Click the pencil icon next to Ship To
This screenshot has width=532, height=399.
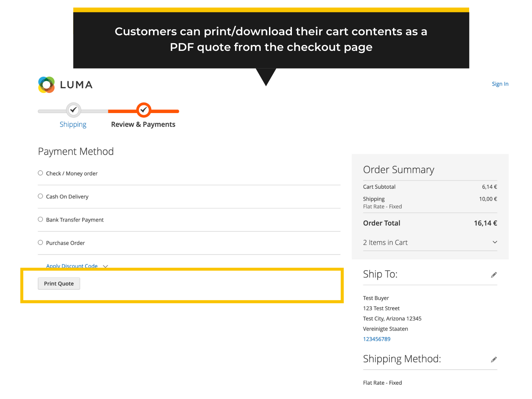494,275
